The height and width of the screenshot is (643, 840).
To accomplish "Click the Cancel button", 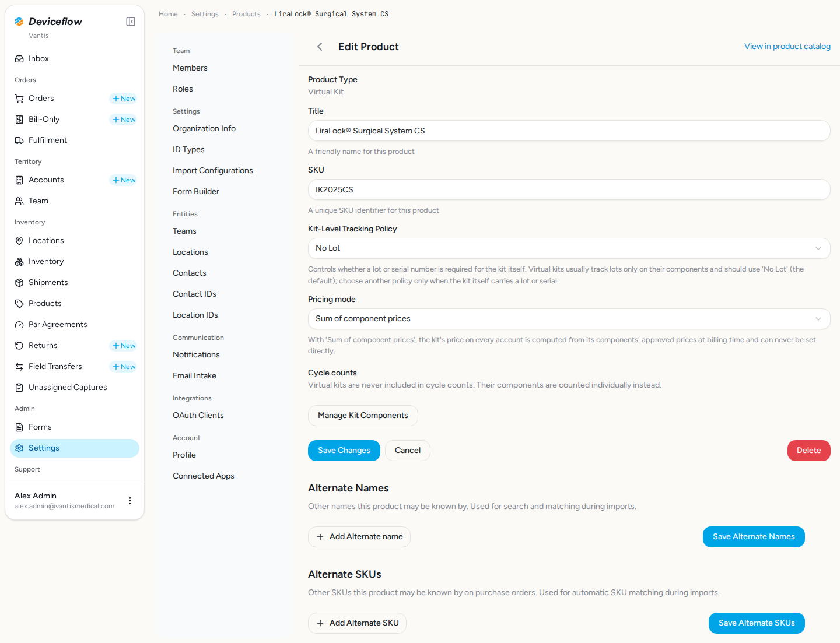I will [408, 451].
